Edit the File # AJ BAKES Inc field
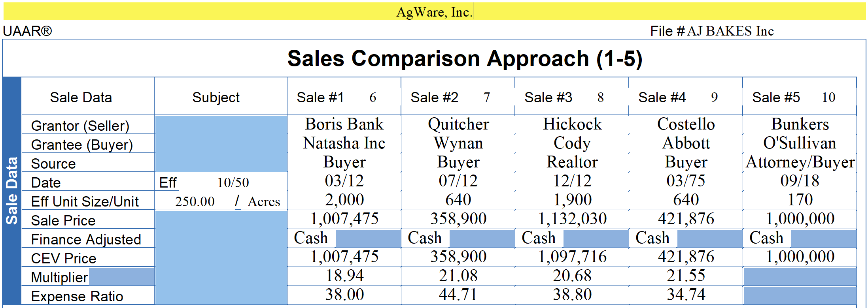Screen dimensions: 868x308 (730, 31)
